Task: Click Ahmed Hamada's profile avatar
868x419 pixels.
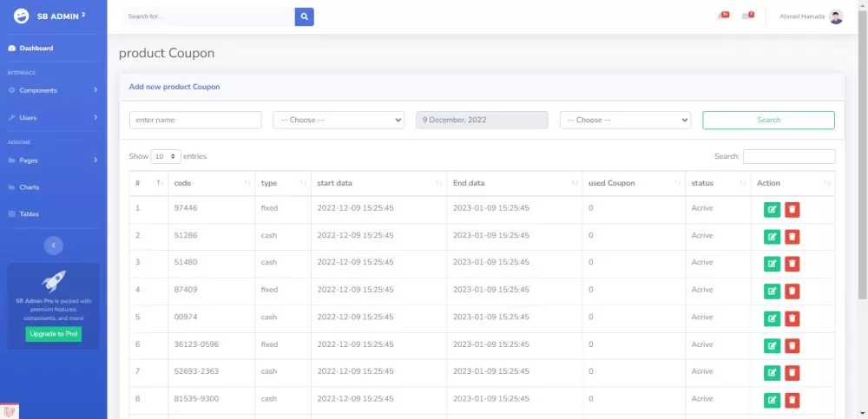Action: pos(836,16)
